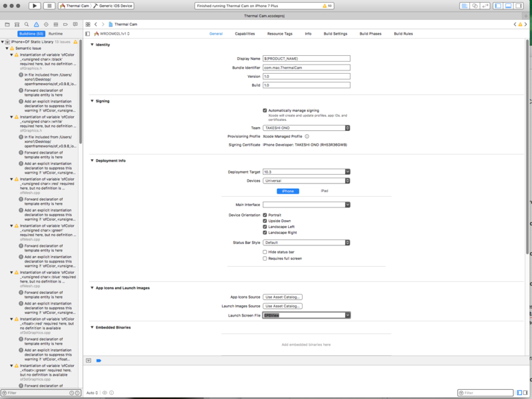Viewport: 532px width, 399px height.
Task: Collapse the Identity section
Action: pos(92,45)
